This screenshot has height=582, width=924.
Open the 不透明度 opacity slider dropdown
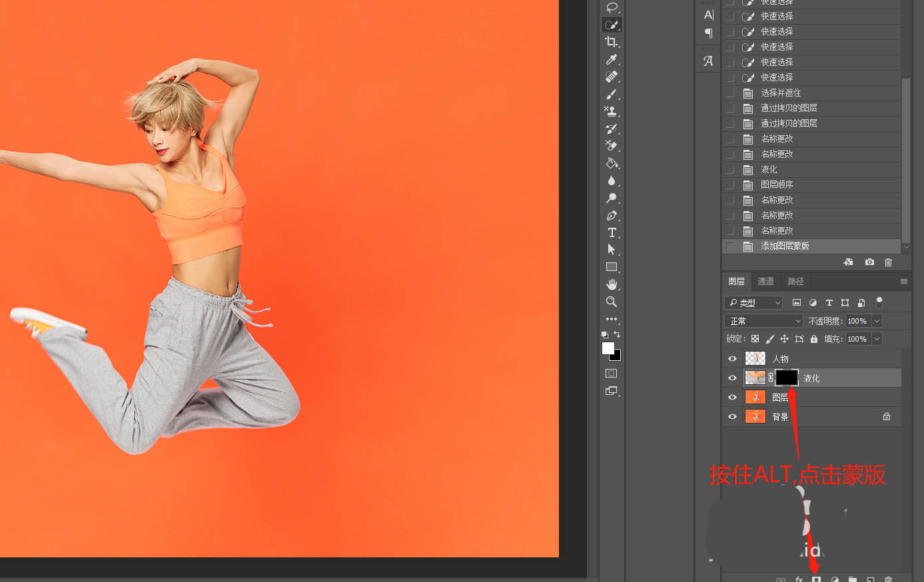[877, 321]
